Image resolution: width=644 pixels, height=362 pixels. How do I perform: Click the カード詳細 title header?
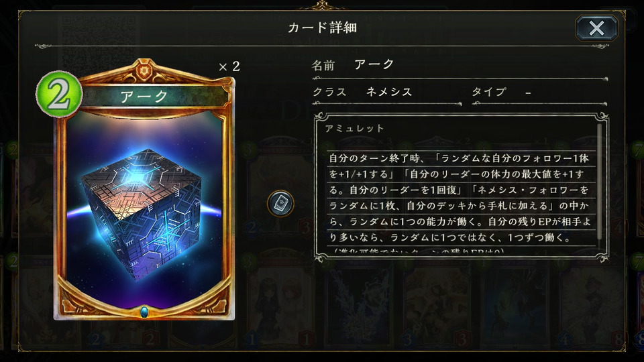pyautogui.click(x=322, y=27)
